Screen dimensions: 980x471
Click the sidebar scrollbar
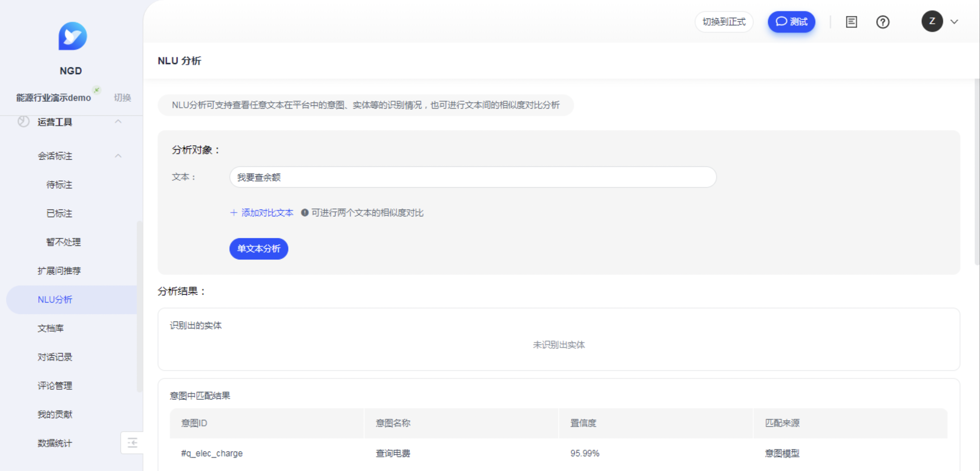tap(139, 307)
